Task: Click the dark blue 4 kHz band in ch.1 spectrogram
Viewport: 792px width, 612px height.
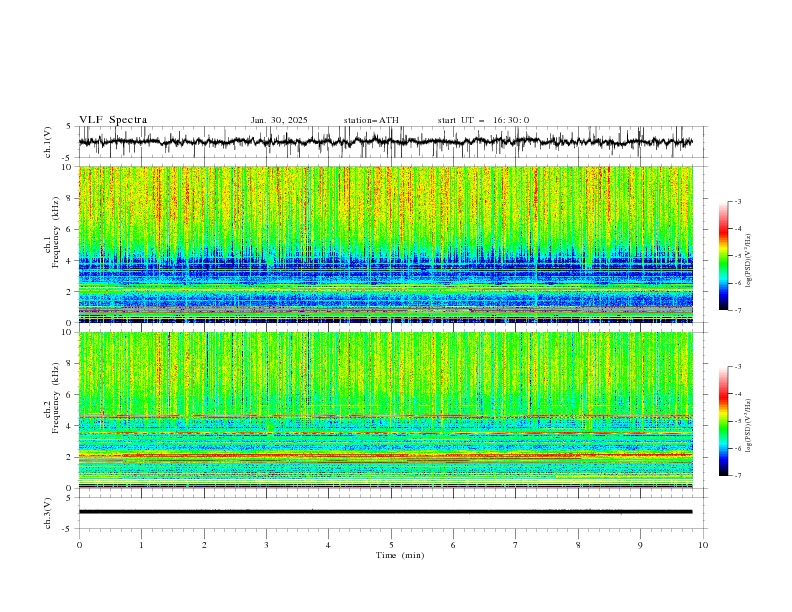Action: pos(385,263)
